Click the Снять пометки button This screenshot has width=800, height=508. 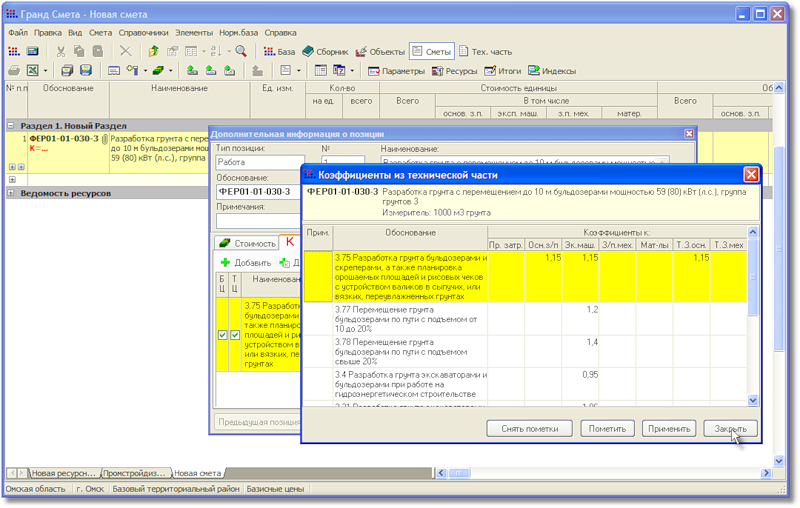click(x=529, y=428)
